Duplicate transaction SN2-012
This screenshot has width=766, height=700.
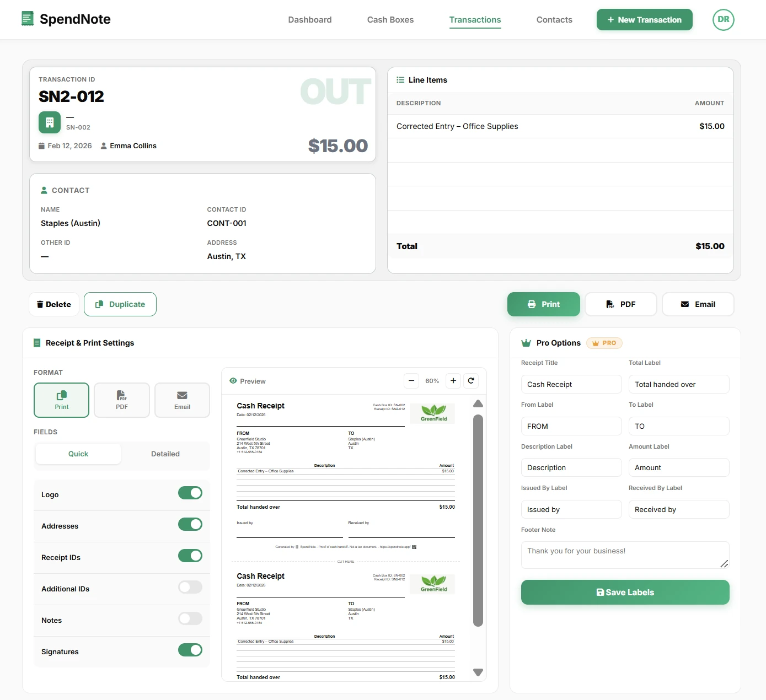click(x=120, y=304)
